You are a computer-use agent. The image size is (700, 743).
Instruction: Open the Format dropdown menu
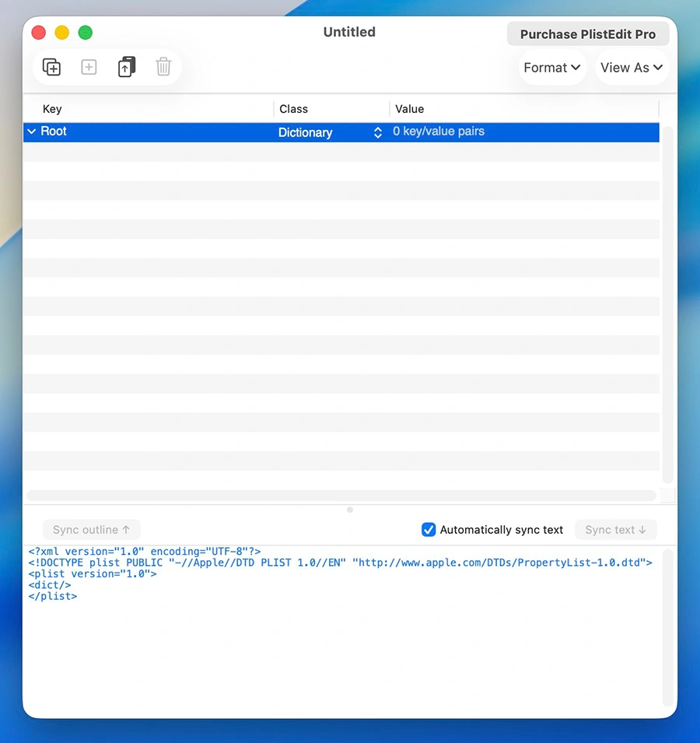pos(552,68)
